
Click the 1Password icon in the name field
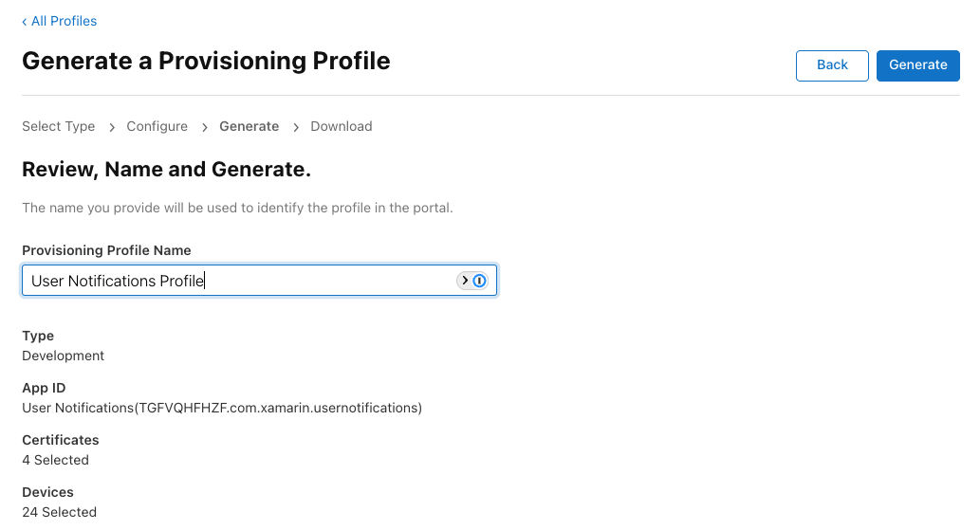[480, 281]
